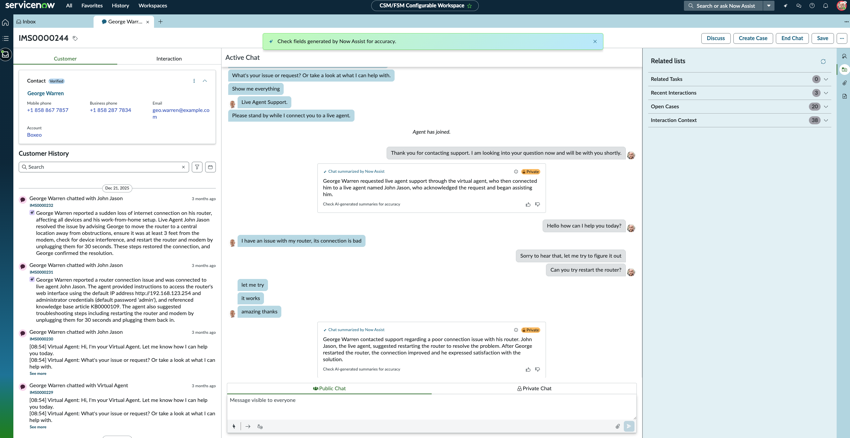This screenshot has width=850, height=438.
Task: Open the search scope dropdown arrow
Action: [769, 5]
